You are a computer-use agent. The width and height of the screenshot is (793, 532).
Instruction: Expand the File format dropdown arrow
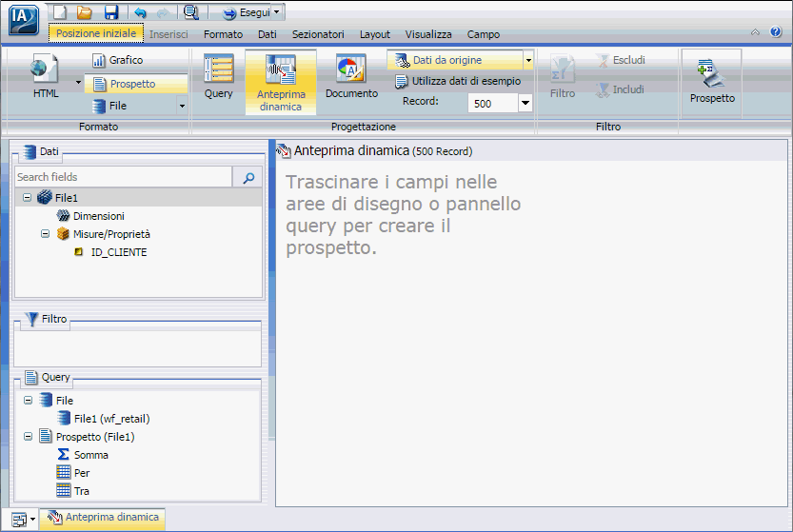pos(182,106)
